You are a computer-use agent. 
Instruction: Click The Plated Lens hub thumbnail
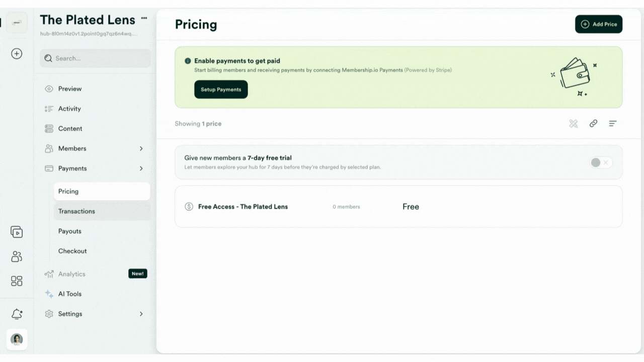(x=17, y=23)
